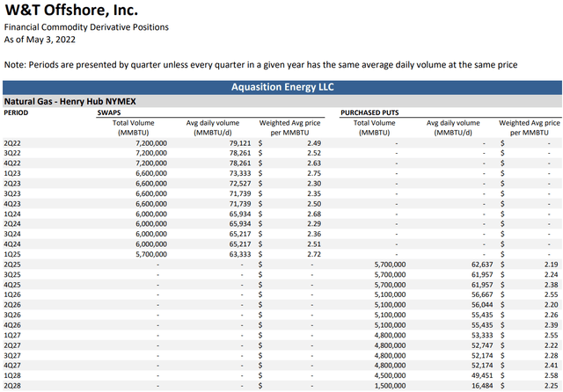Click the 'PERIOD' column header
The width and height of the screenshot is (563, 392).
[x=16, y=113]
